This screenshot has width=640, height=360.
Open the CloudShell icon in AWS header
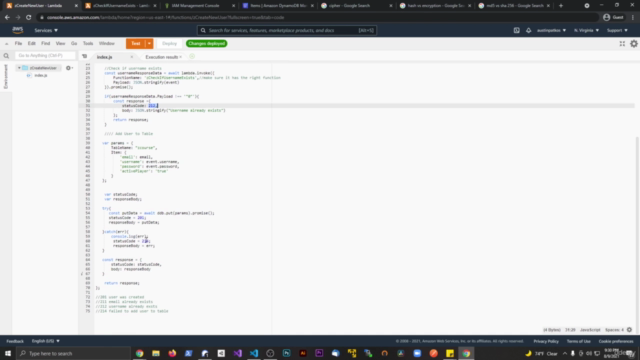click(x=516, y=30)
